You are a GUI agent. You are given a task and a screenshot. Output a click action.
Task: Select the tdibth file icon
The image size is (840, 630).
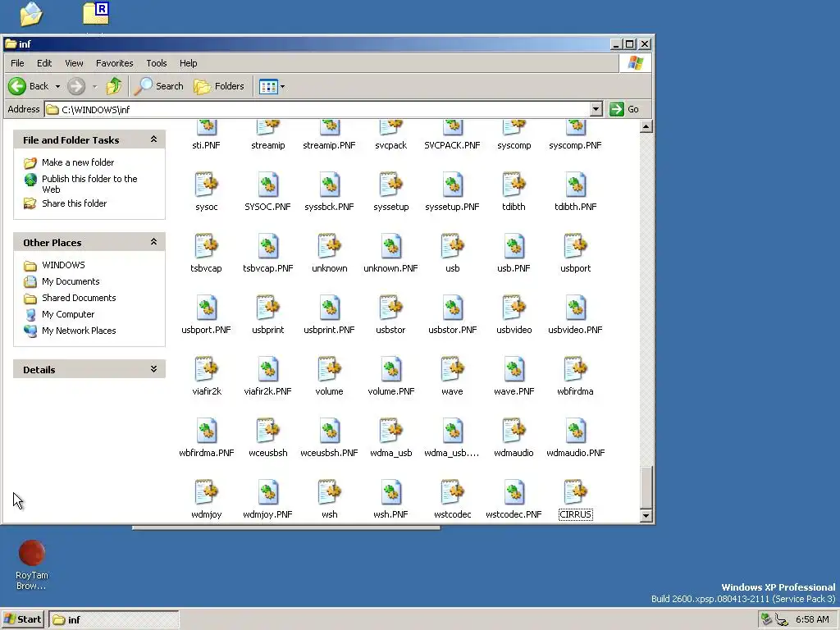514,185
